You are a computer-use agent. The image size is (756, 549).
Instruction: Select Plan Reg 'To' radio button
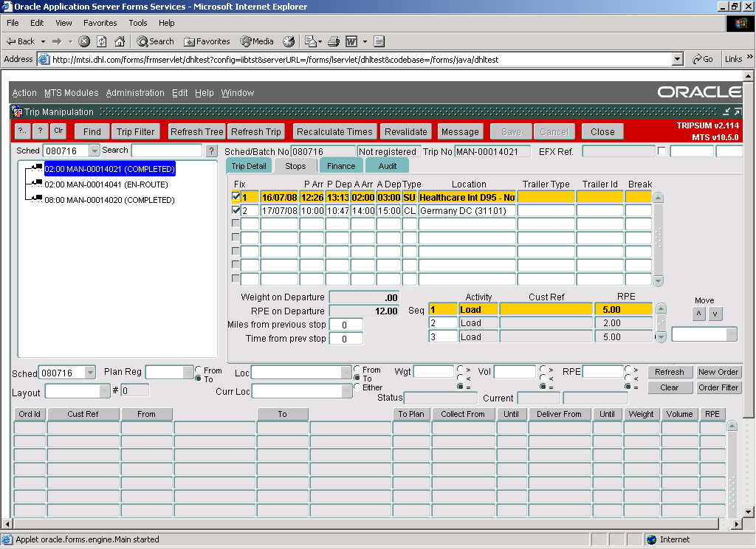point(198,379)
